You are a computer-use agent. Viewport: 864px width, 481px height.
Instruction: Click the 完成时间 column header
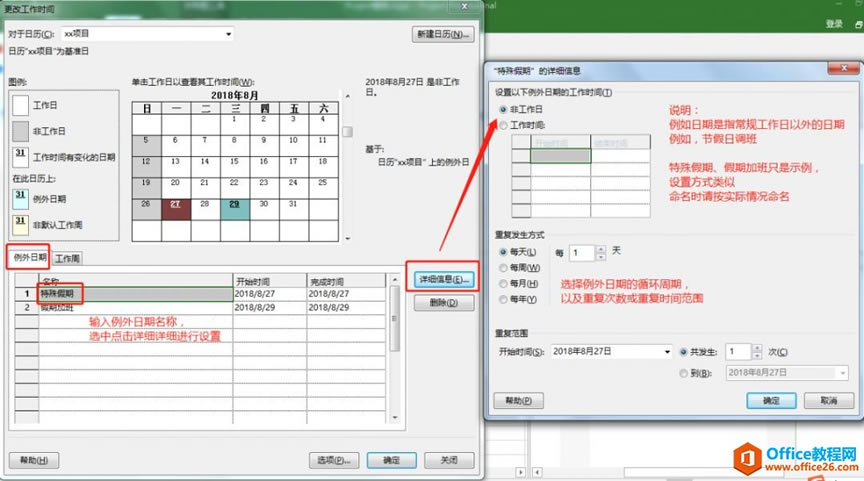click(x=346, y=281)
